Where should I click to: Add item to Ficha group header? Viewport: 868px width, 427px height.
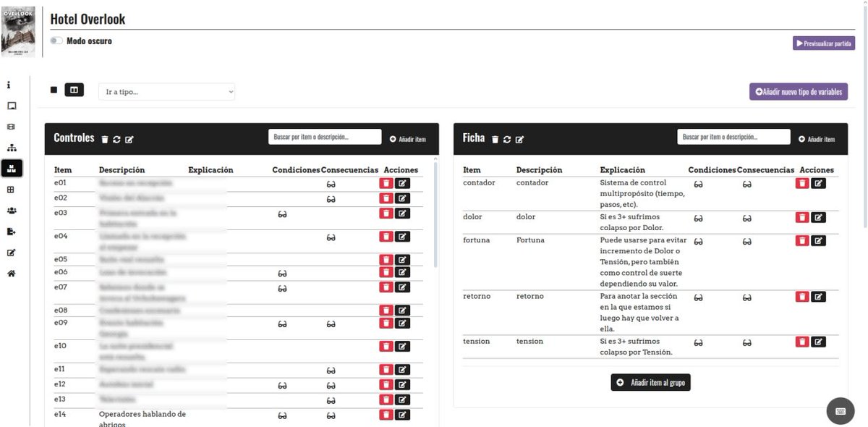click(x=817, y=139)
